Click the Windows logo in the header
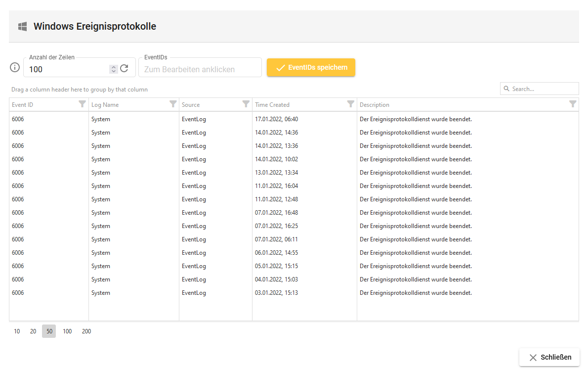This screenshot has height=371, width=588. (22, 27)
